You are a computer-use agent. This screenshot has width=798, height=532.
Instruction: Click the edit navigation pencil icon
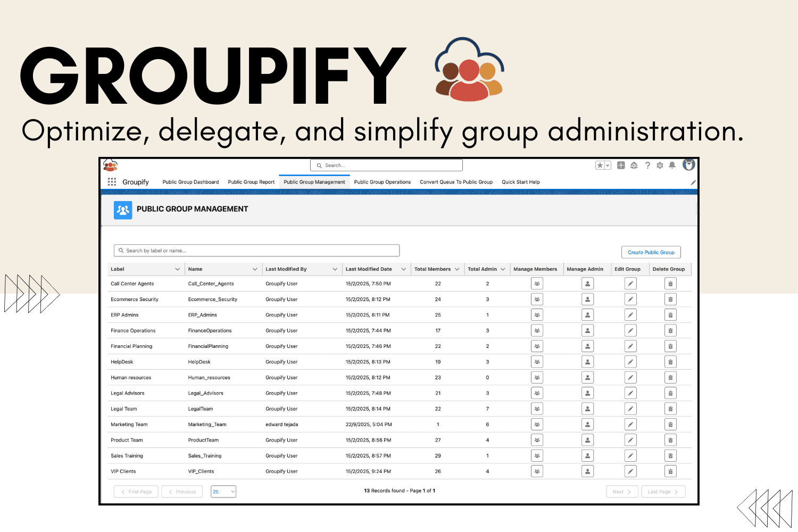pos(693,182)
